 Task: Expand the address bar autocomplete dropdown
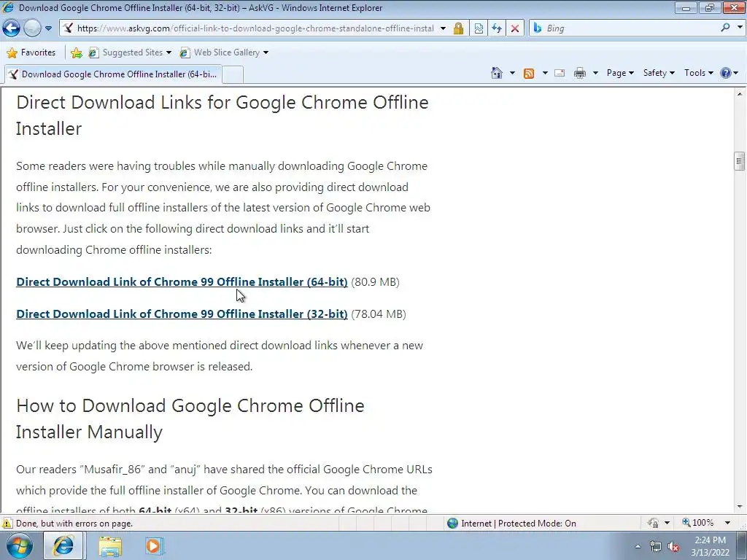coord(443,28)
